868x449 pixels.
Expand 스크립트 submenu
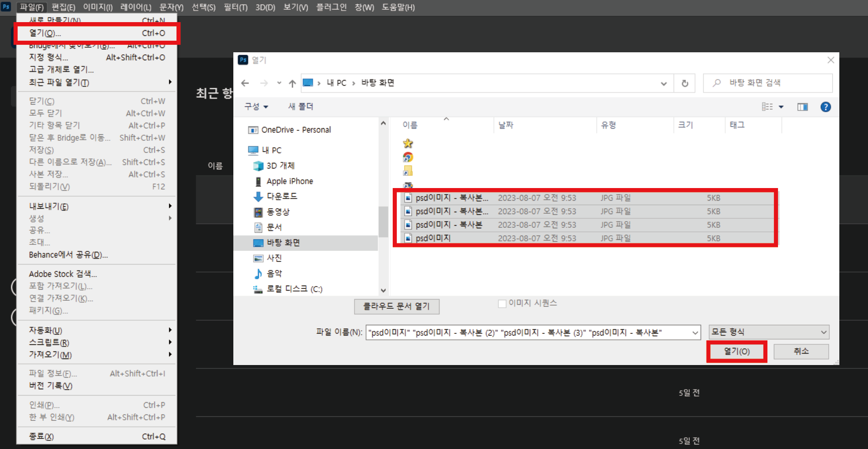pyautogui.click(x=97, y=342)
